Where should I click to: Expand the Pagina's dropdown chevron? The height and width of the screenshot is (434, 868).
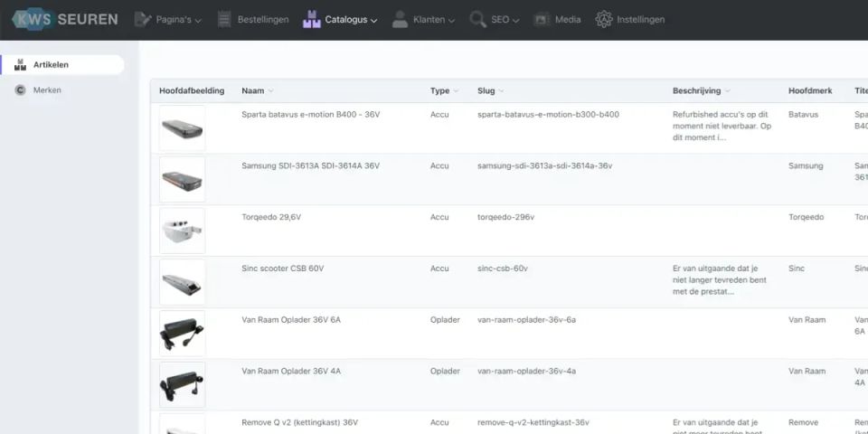click(x=198, y=21)
